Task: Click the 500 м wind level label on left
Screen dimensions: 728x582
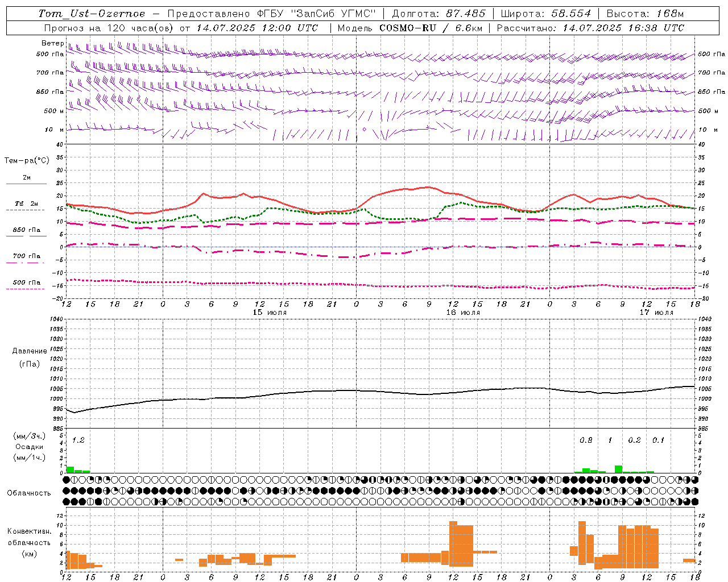Action: (x=54, y=111)
